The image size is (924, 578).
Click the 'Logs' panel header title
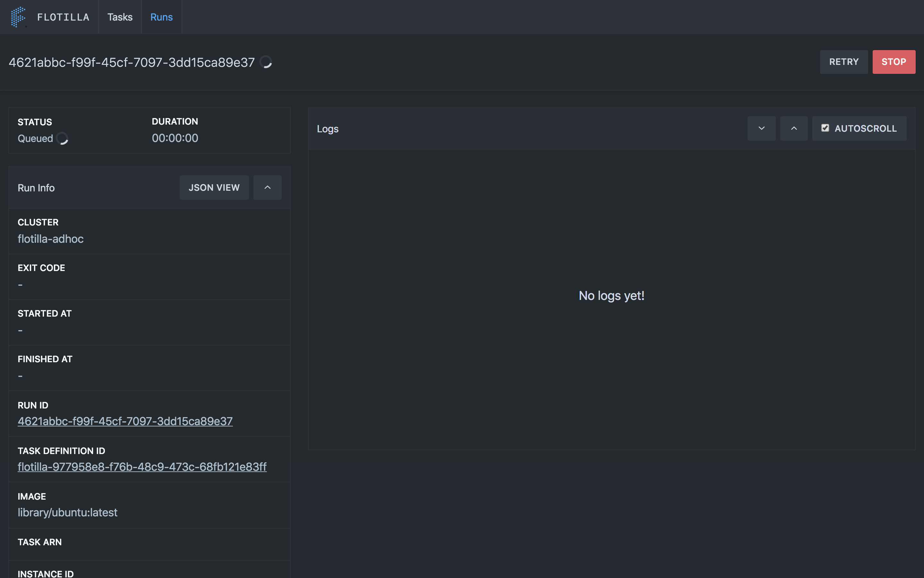click(328, 129)
